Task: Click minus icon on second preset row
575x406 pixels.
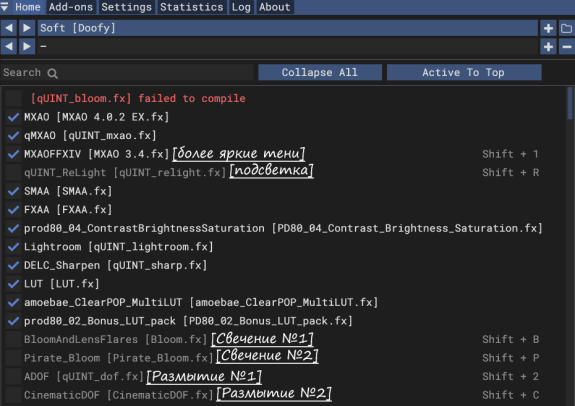Action: click(x=567, y=47)
